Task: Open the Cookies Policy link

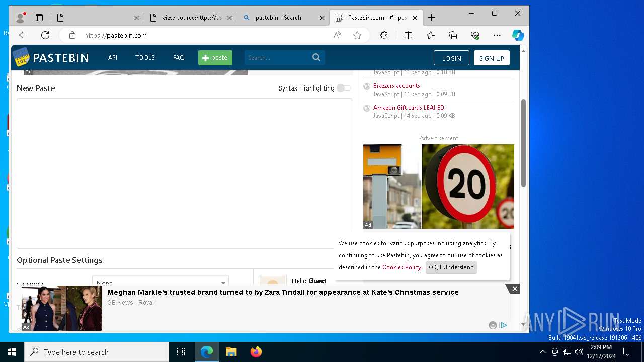Action: coord(401,267)
